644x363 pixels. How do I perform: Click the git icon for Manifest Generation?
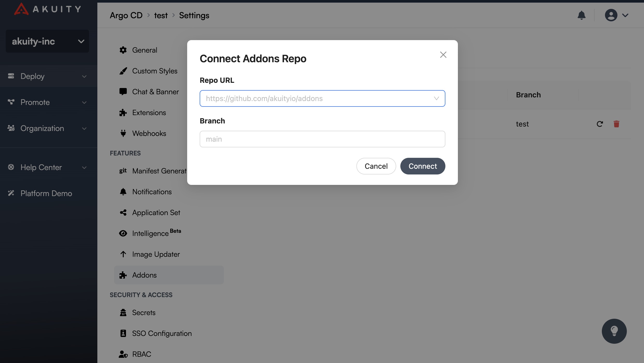tap(123, 171)
